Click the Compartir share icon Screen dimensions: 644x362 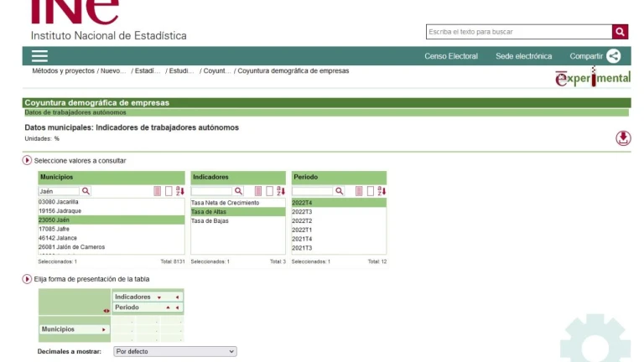click(614, 56)
